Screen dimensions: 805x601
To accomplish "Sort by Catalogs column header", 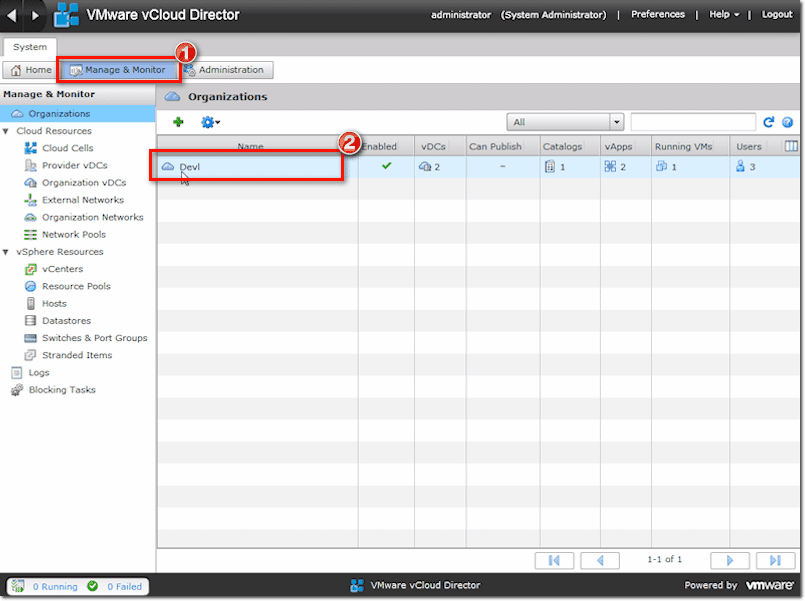I will coord(570,146).
